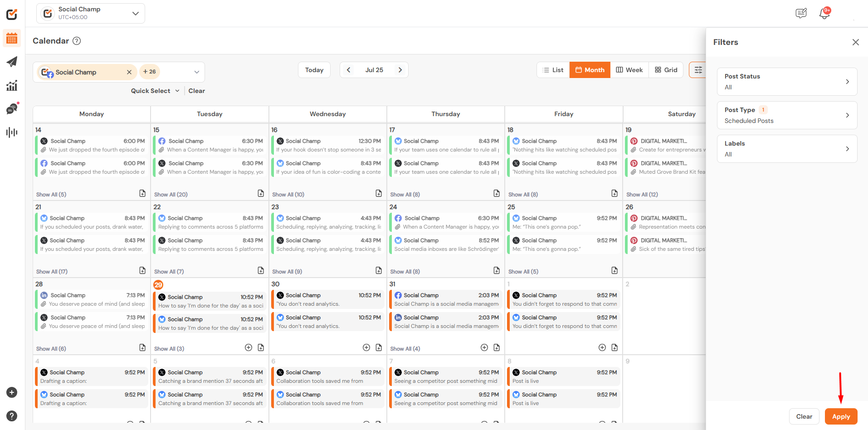Click the notes icon on day 15
The width and height of the screenshot is (868, 430).
261,194
